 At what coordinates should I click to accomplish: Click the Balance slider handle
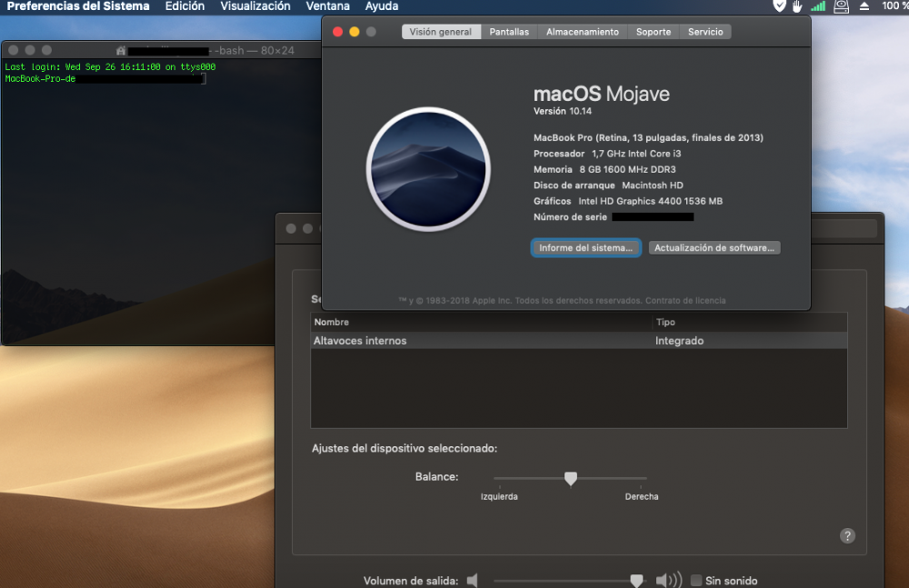point(571,478)
